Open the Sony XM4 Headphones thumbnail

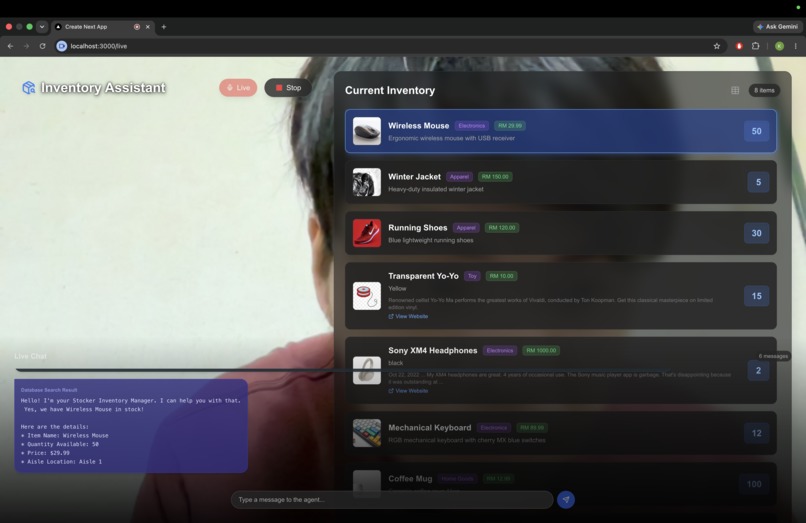tap(367, 370)
